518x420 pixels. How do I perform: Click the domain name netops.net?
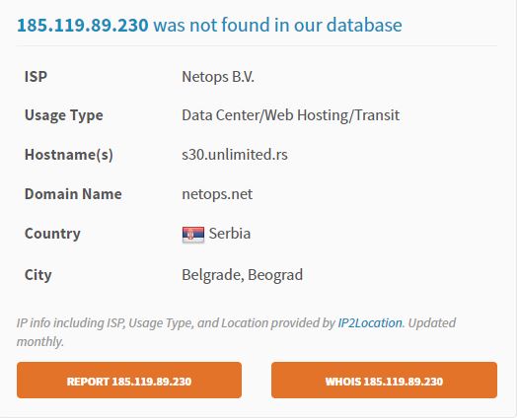217,194
